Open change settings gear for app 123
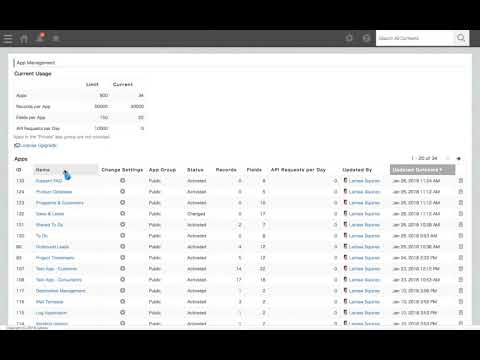 [122, 202]
